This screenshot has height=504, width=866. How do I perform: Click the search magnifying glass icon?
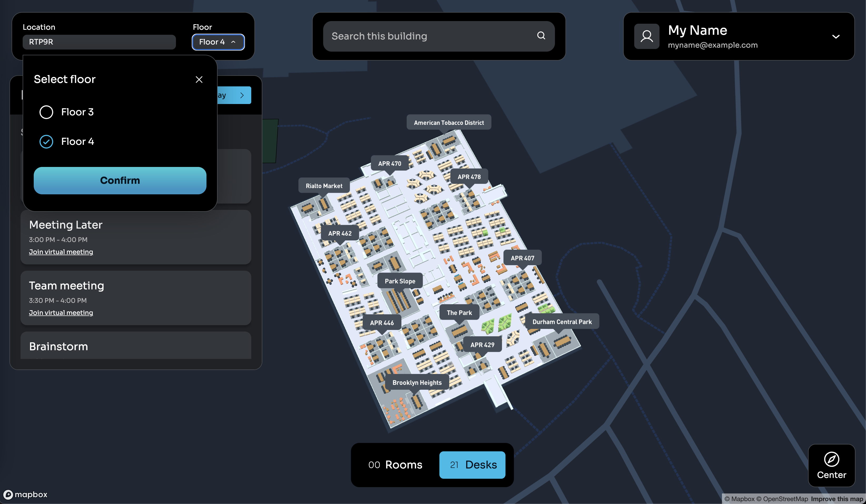(541, 36)
